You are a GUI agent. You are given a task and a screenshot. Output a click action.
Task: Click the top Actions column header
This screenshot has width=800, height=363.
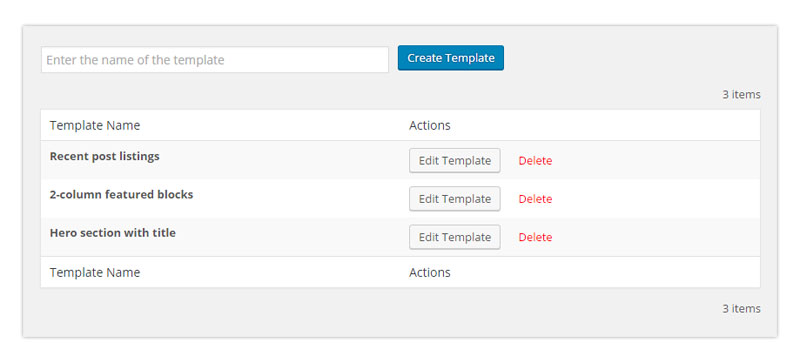coord(430,125)
